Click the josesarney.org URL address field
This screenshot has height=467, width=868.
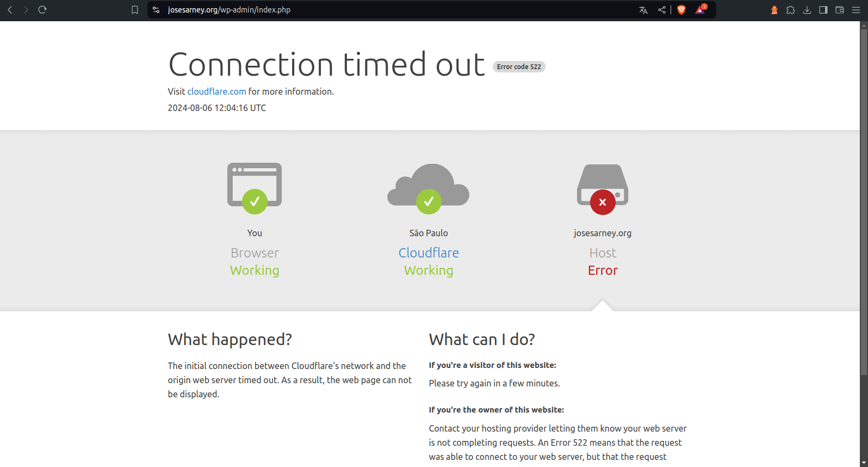tap(381, 10)
